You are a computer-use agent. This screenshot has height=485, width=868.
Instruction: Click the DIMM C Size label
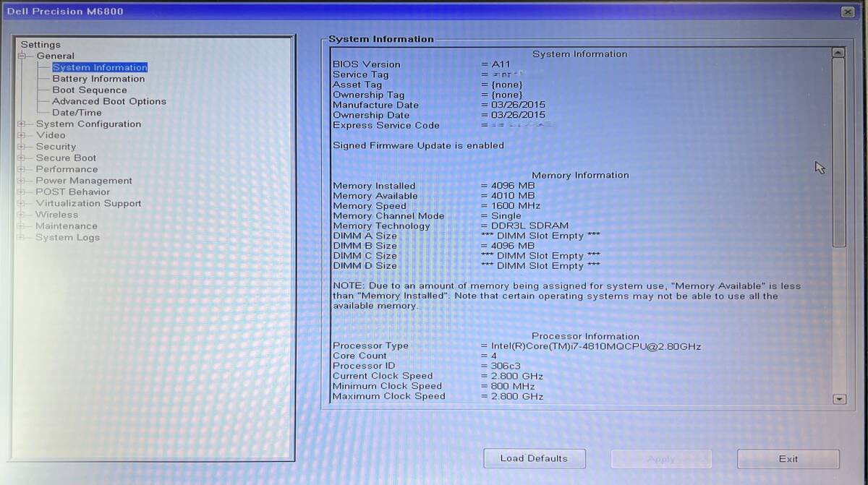tap(365, 256)
